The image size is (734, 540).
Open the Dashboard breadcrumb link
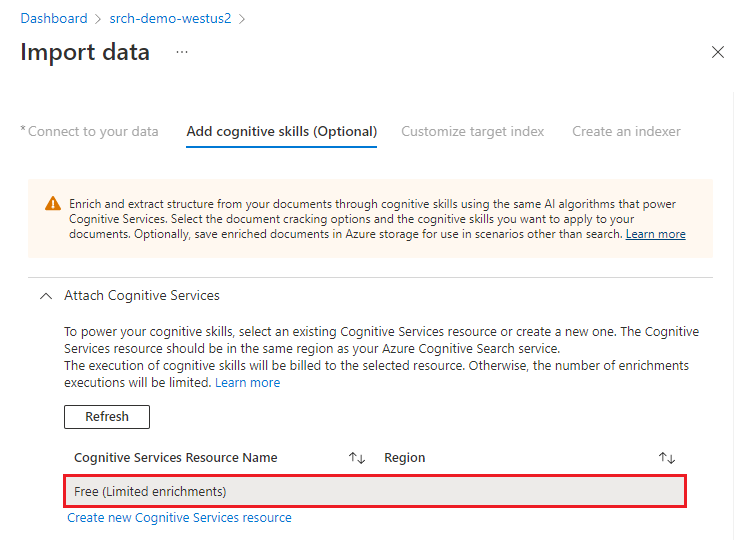click(53, 18)
